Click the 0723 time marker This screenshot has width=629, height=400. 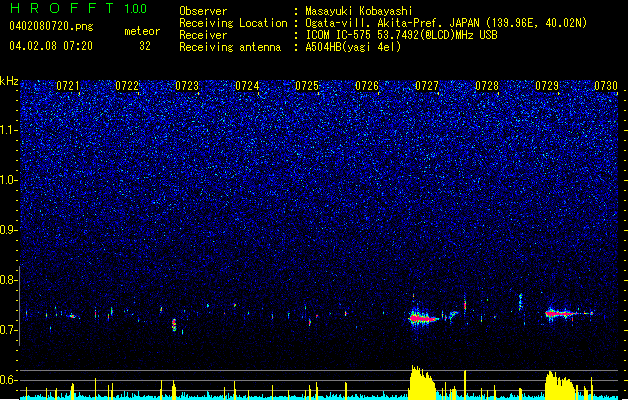187,86
